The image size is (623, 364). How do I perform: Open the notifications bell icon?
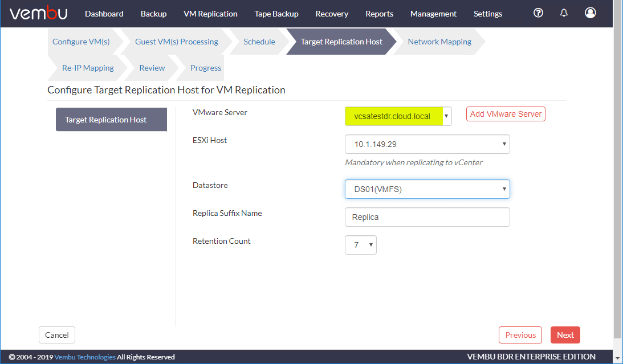click(x=564, y=13)
